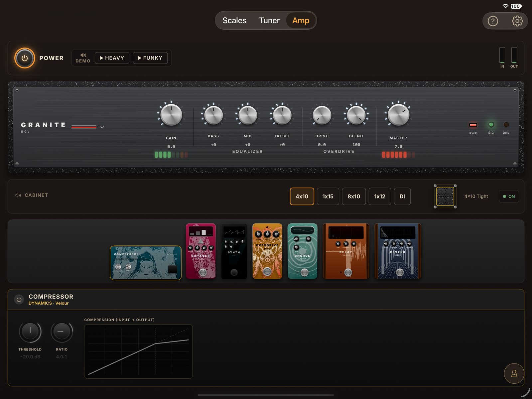532x399 pixels.
Task: Select the DI cabinet option
Action: coord(402,197)
